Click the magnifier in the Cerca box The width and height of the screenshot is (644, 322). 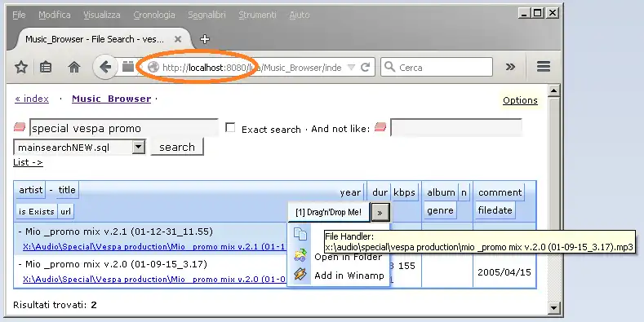click(390, 67)
